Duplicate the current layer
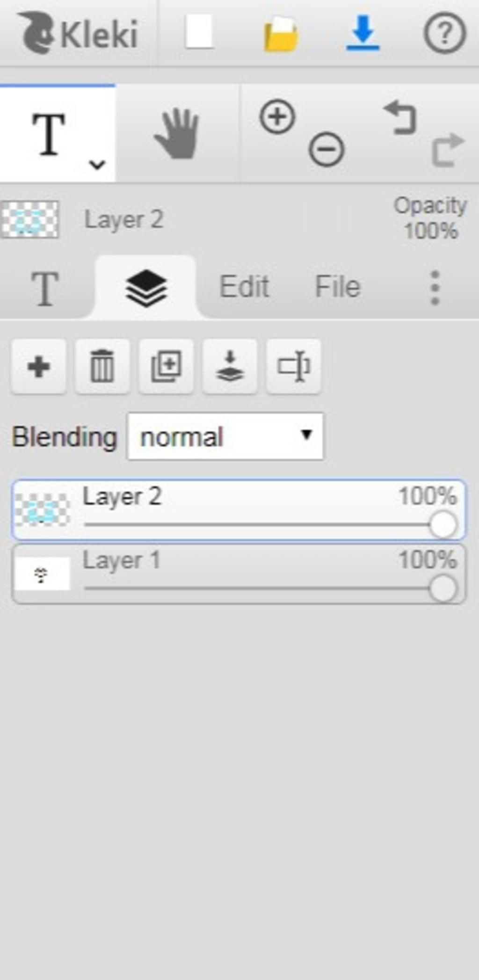The width and height of the screenshot is (479, 980). tap(166, 366)
